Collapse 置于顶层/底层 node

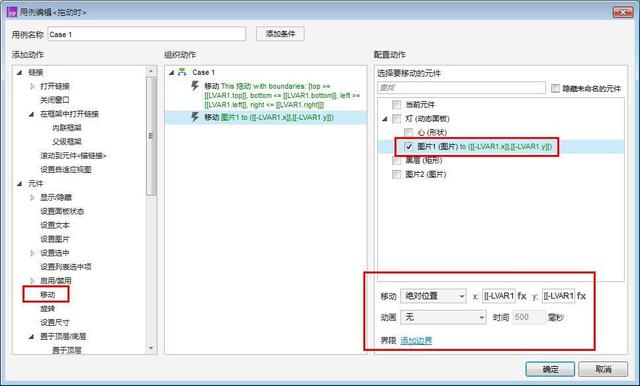click(x=31, y=337)
